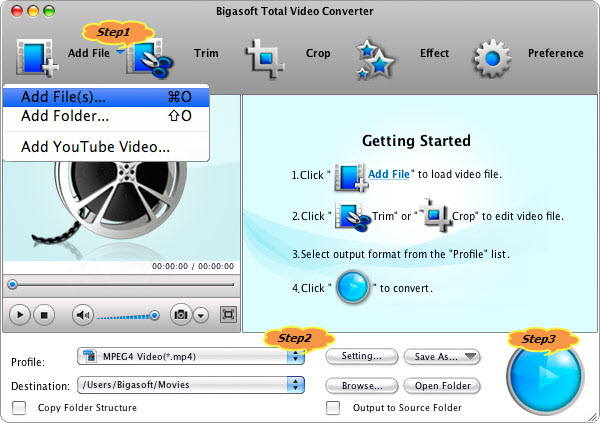Open the snapshot options dropdown arrow

201,315
